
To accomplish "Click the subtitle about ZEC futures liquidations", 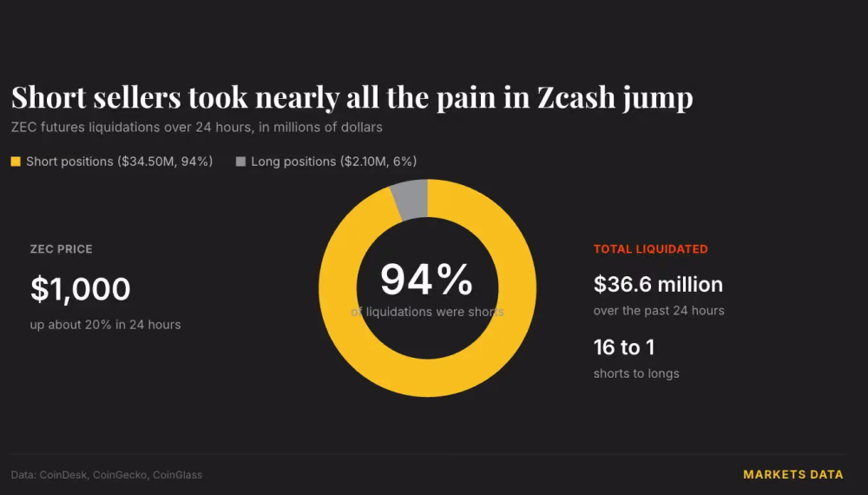I will coord(196,128).
